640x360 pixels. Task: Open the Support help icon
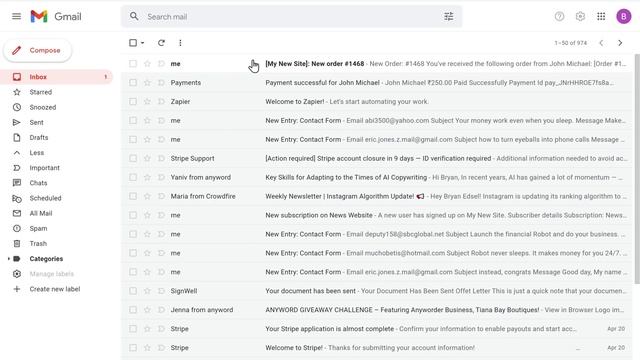click(559, 16)
